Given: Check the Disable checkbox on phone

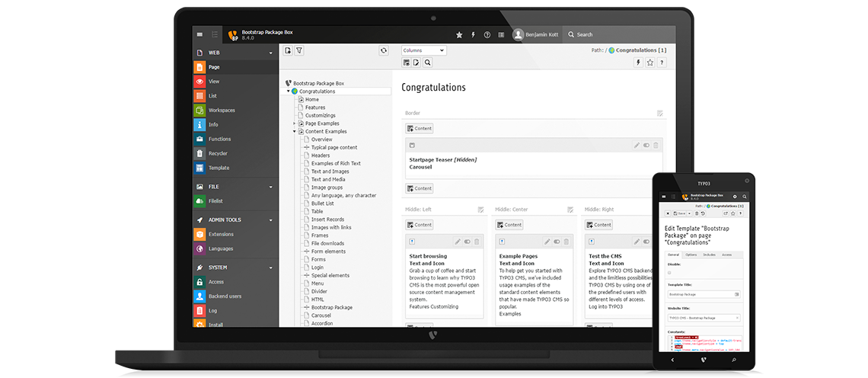Looking at the screenshot, I should 669,272.
